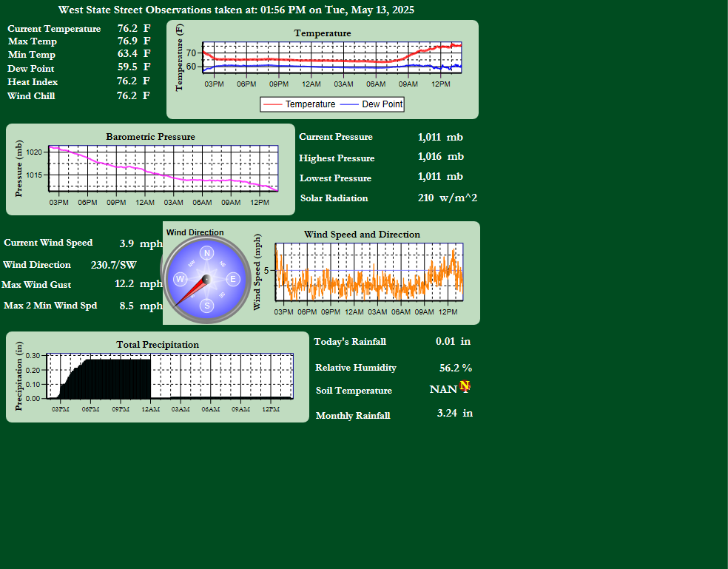
Task: Click the Wind Direction label in the left list
Action: pyautogui.click(x=37, y=265)
